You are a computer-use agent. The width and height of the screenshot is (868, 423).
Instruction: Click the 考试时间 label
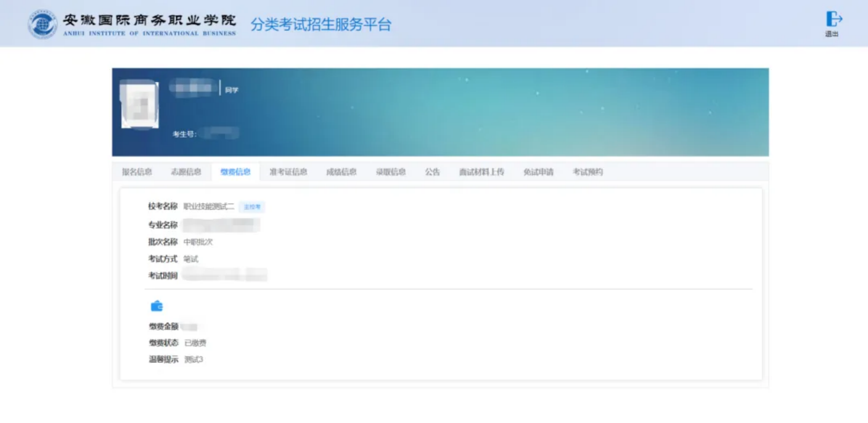(x=163, y=276)
